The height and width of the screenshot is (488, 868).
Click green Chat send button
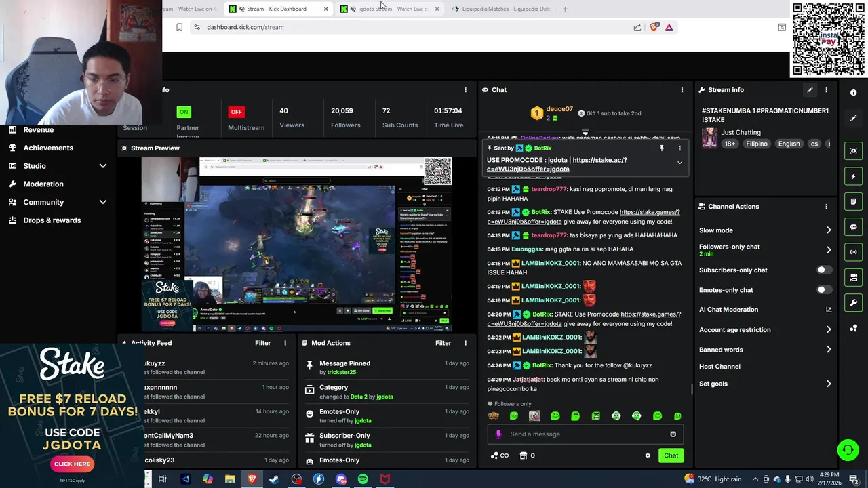[671, 455]
